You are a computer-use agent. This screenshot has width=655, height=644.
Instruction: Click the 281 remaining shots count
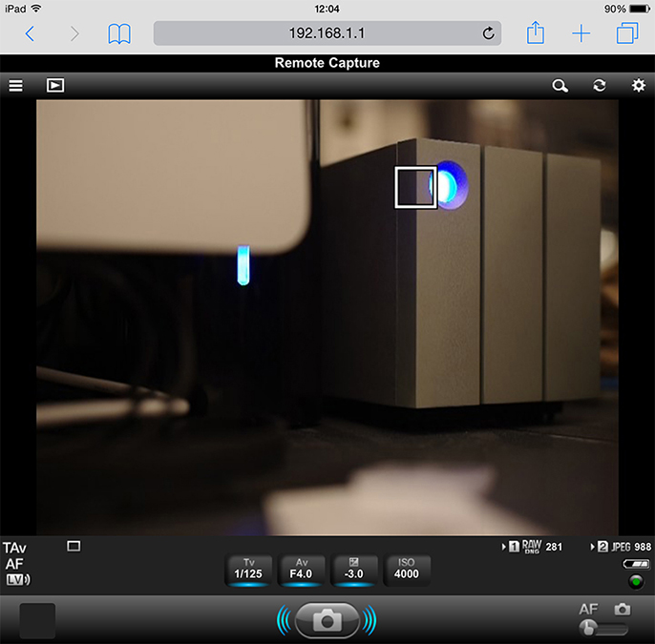pos(554,547)
